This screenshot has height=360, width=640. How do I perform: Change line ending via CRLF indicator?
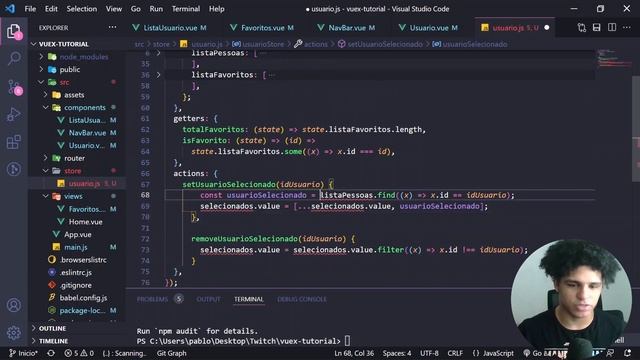(455, 353)
